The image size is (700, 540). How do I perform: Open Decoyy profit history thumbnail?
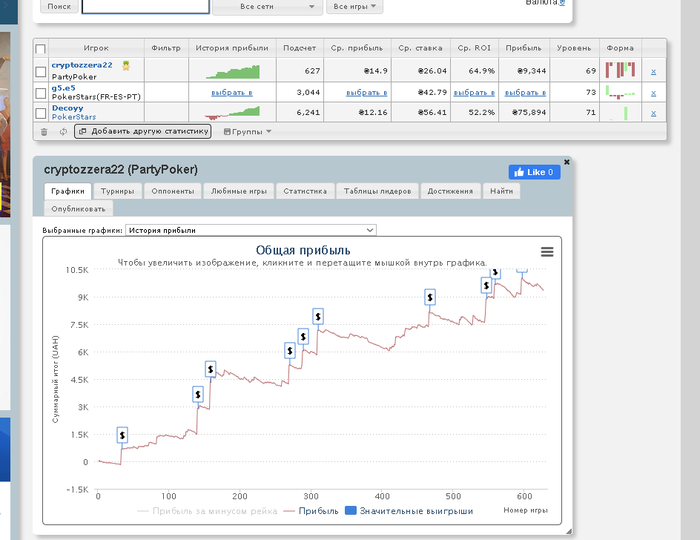tap(232, 112)
